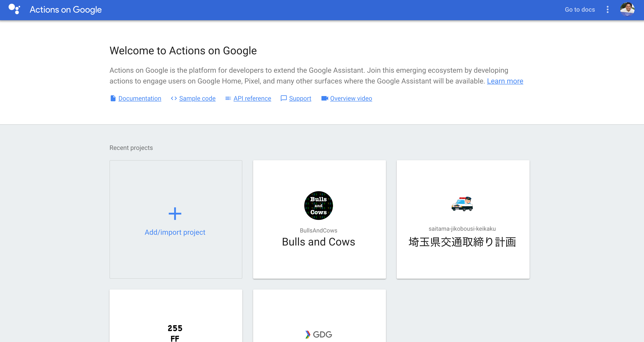Click the GDG project logo
Screen dimensions: 644x342
(319, 334)
